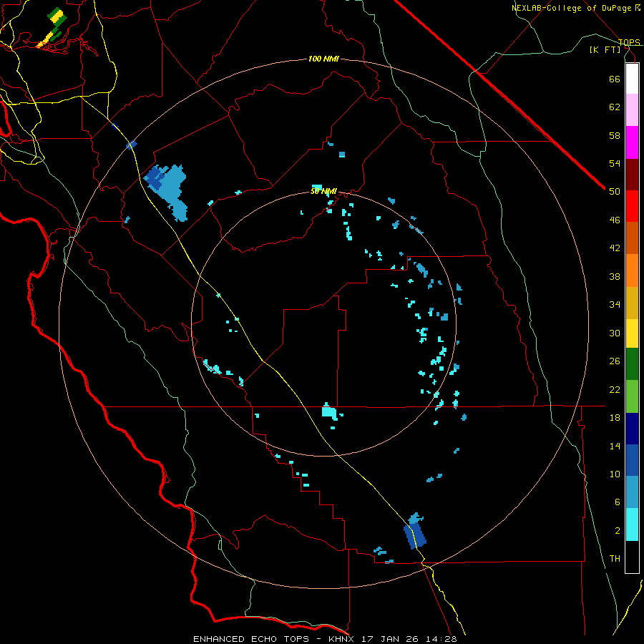
Task: Click the 50 value on the legend
Action: (615, 192)
